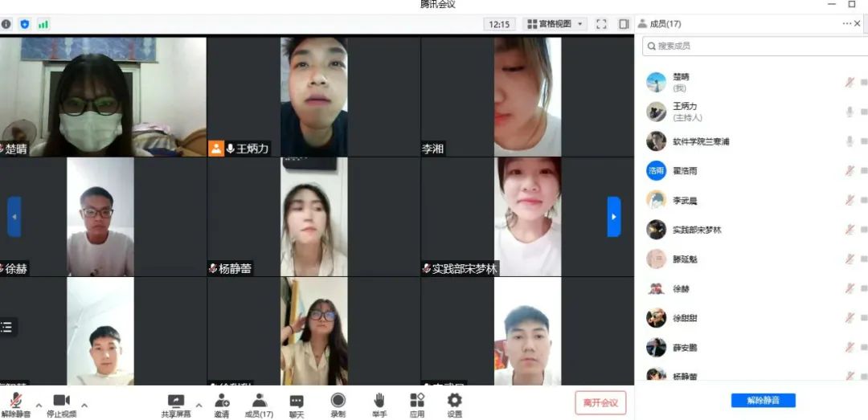Screen dimensions: 868x420
Task: Open the 宫格视图 view layout dropdown
Action: 556,24
